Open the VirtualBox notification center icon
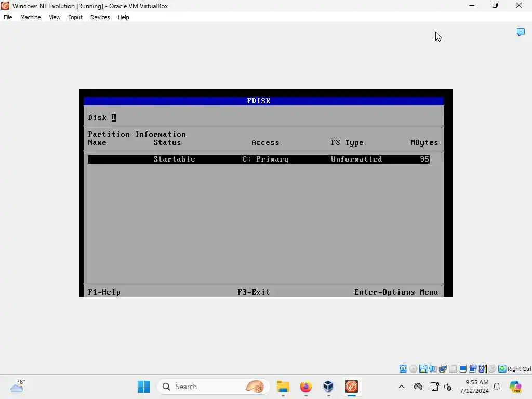532x399 pixels. tap(521, 32)
